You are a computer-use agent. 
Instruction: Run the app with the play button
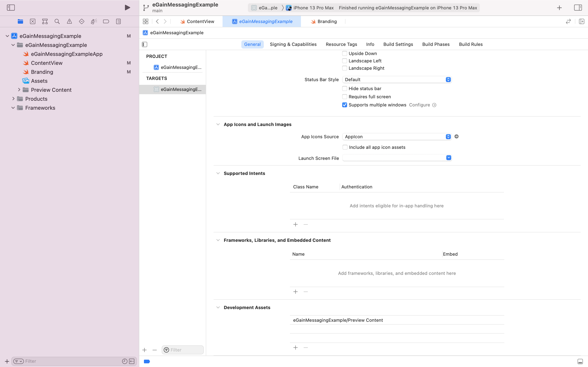click(x=128, y=7)
